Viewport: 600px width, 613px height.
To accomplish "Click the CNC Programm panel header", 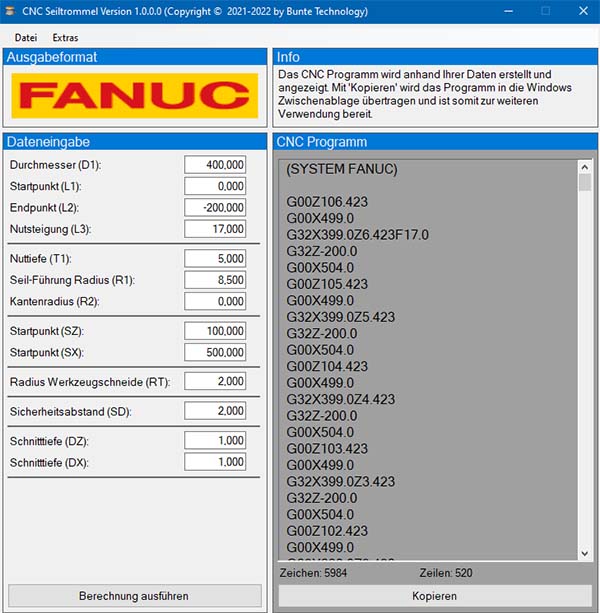I will [x=435, y=142].
